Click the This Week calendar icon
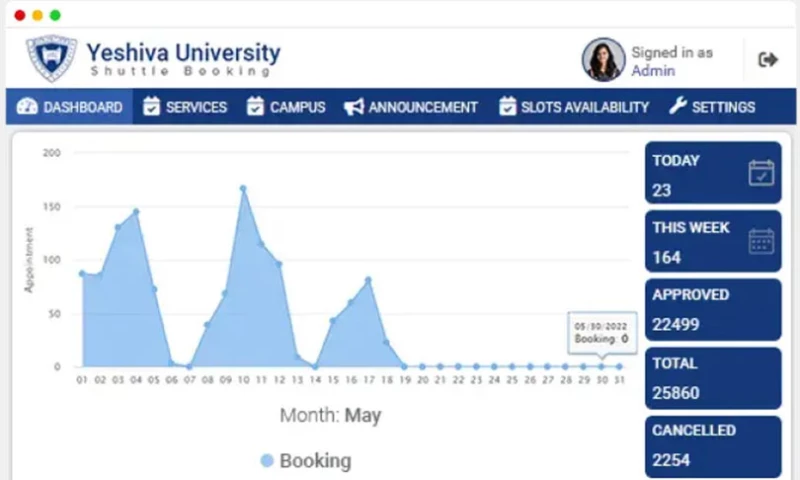Screen dimensions: 800x480 [761, 241]
